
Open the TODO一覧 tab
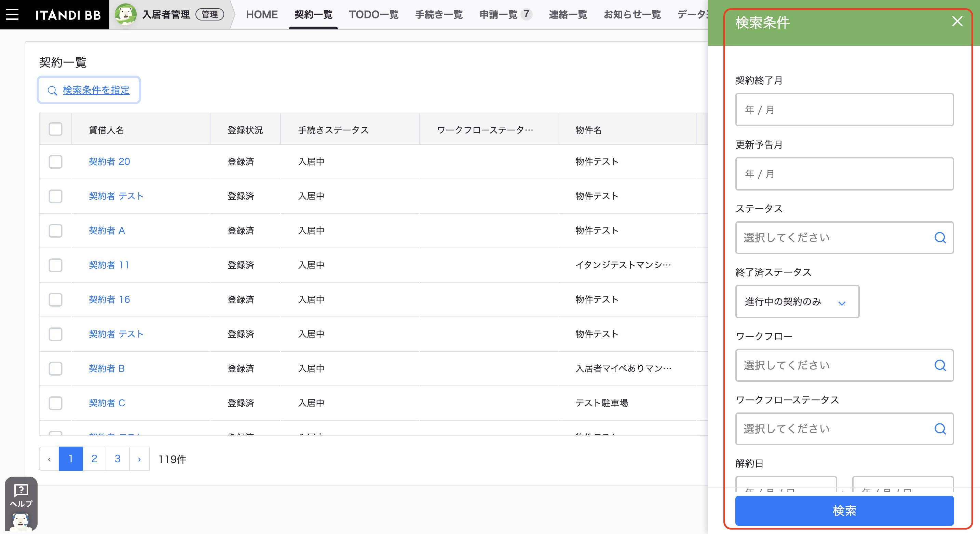click(373, 14)
